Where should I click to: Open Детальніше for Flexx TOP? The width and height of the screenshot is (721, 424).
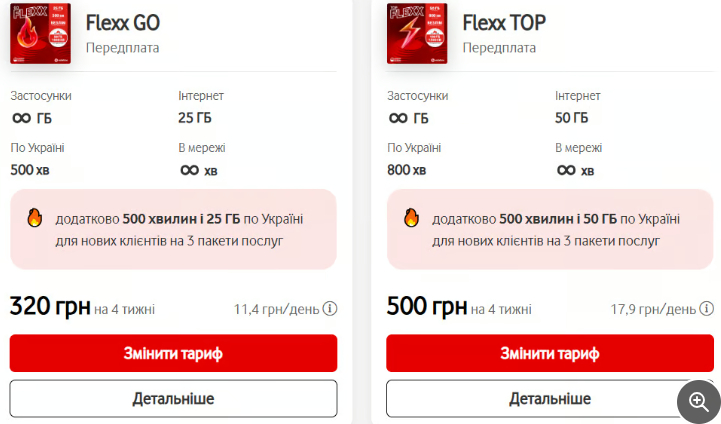click(x=549, y=398)
